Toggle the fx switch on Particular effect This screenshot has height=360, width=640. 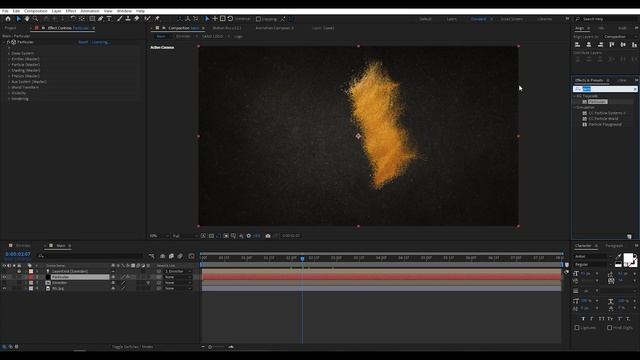tap(8, 42)
